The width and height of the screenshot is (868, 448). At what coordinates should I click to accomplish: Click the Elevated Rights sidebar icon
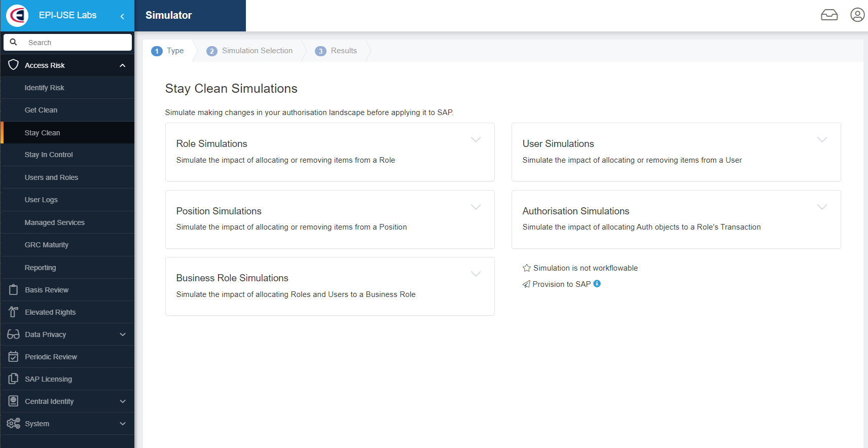[x=14, y=312]
